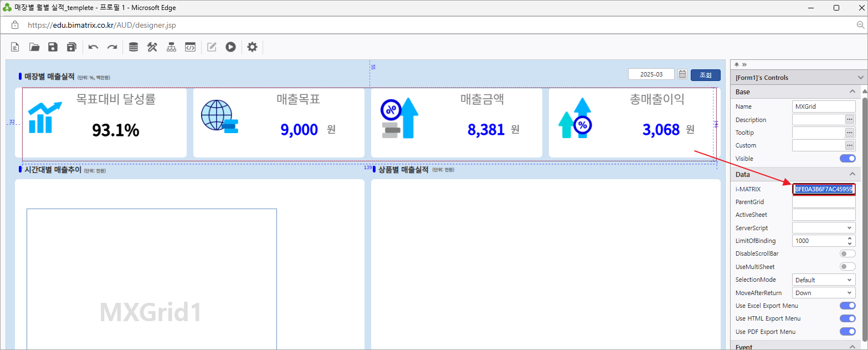Disable the Use Excel Export Menu switch
868x350 pixels.
tap(848, 306)
